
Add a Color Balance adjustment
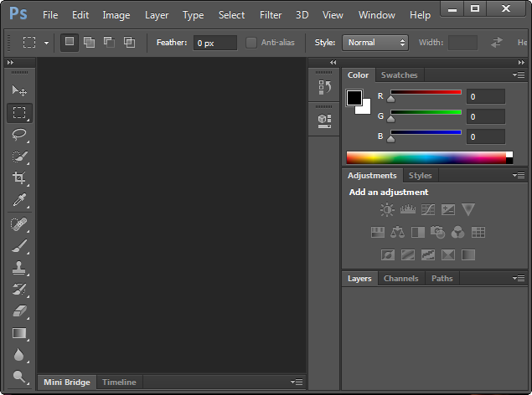click(x=398, y=233)
